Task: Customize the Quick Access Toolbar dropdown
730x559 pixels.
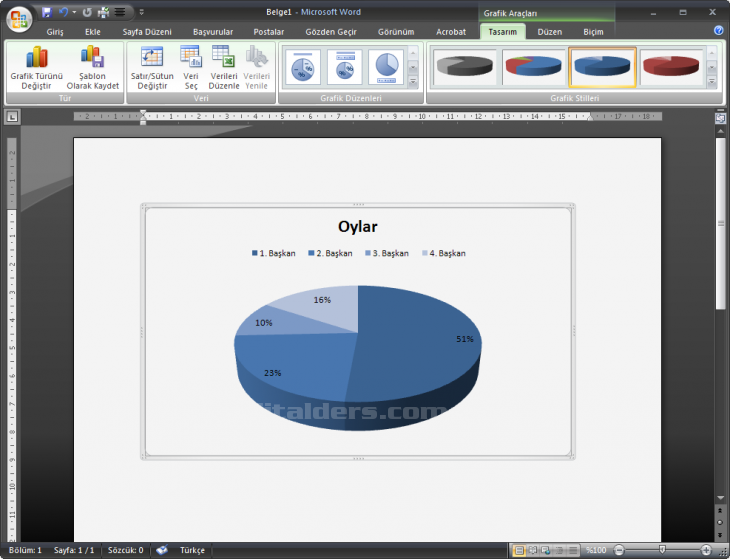Action: click(x=142, y=13)
